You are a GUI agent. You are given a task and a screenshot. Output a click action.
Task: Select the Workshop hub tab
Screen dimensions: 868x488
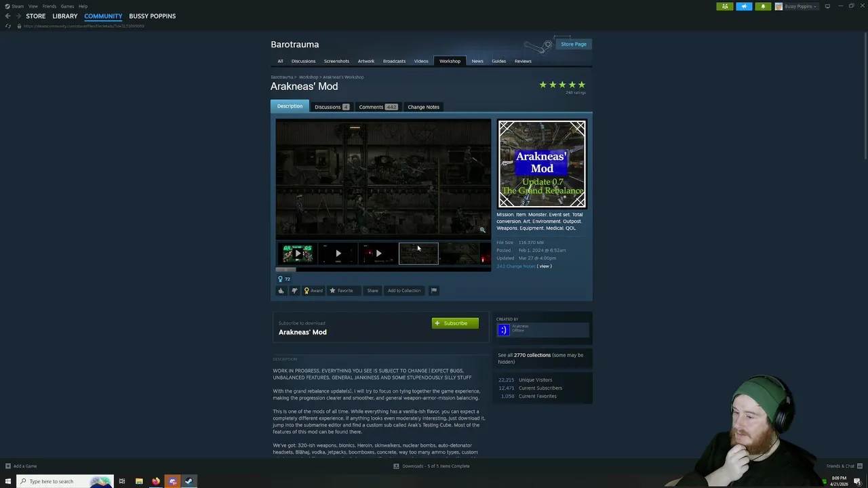click(450, 61)
